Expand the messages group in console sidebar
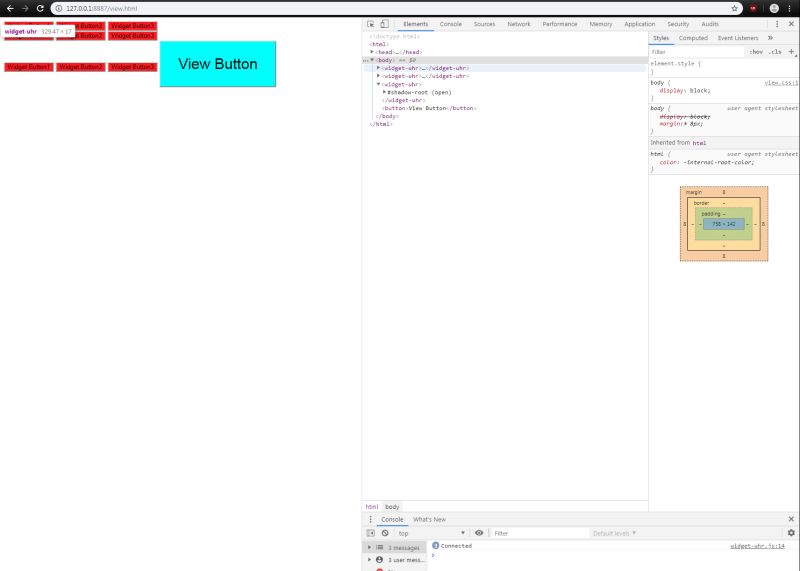 [369, 547]
